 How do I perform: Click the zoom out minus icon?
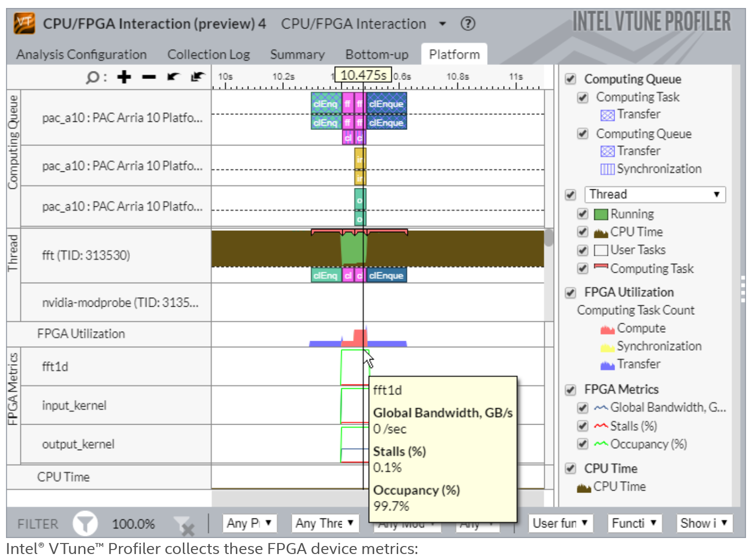click(148, 77)
